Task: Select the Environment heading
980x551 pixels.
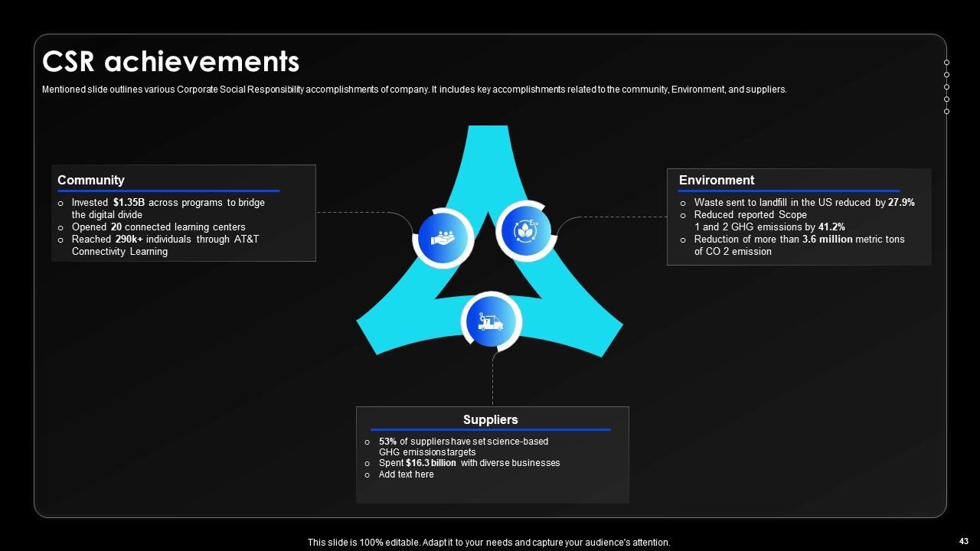Action: 717,181
